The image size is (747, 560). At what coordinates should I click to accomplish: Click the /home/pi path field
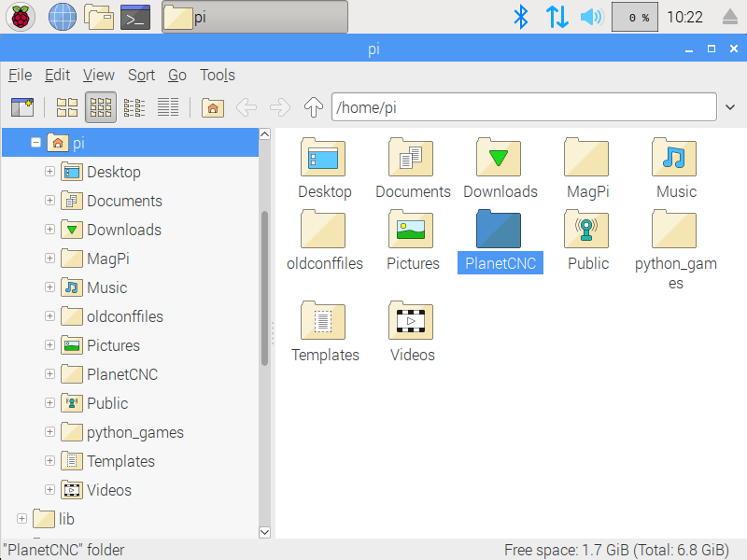523,107
